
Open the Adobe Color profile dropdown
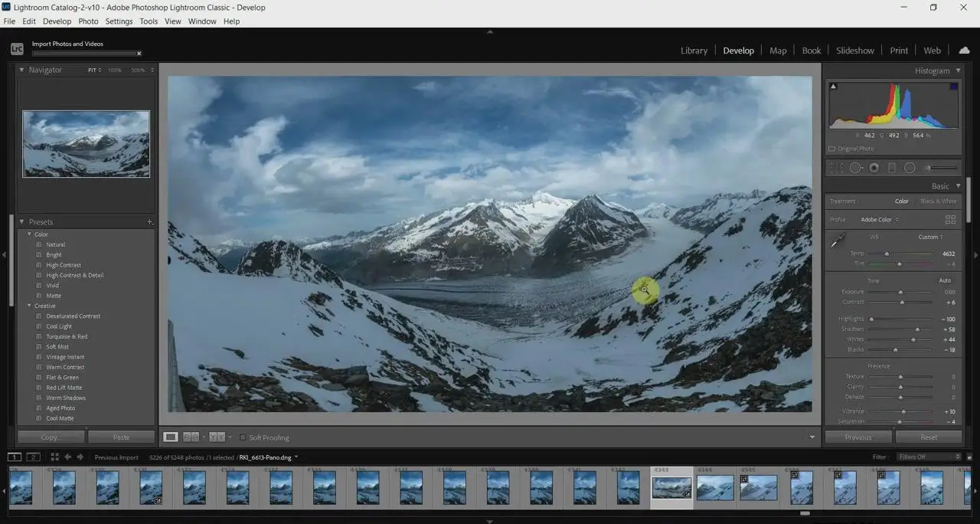[880, 220]
